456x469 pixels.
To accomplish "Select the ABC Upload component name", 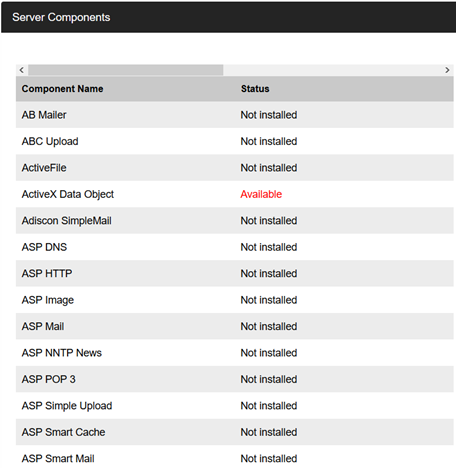I will (x=50, y=141).
